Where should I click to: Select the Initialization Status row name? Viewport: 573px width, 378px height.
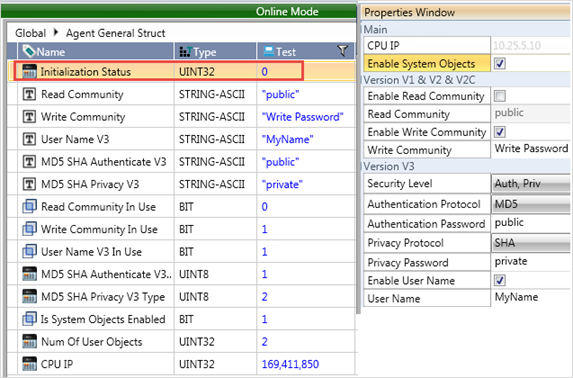(x=86, y=72)
